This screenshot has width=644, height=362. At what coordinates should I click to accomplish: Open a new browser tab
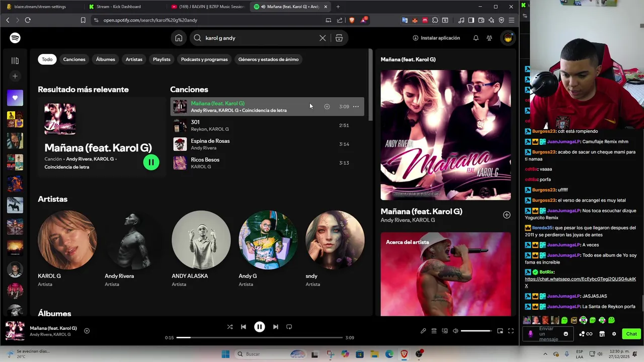point(338,7)
